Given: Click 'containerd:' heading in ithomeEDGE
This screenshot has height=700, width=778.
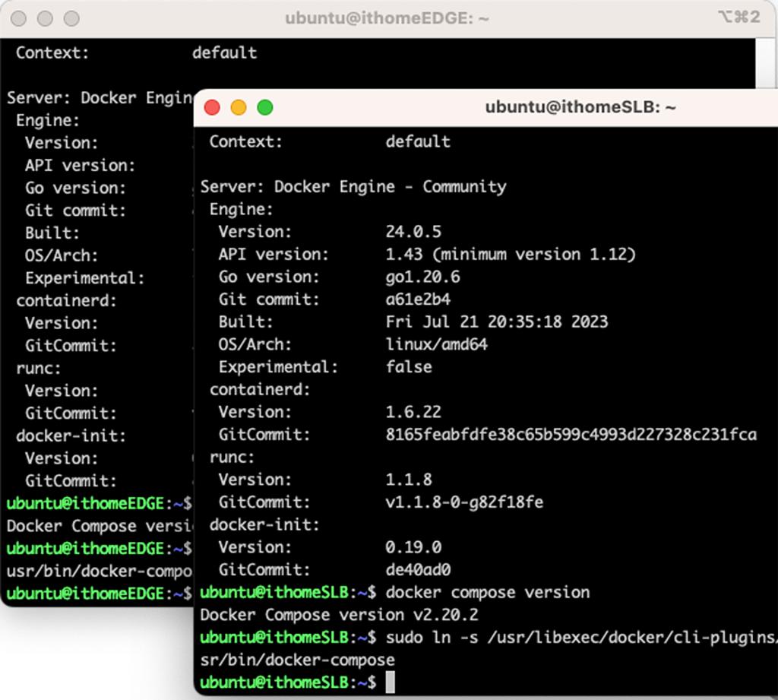Looking at the screenshot, I should (66, 300).
